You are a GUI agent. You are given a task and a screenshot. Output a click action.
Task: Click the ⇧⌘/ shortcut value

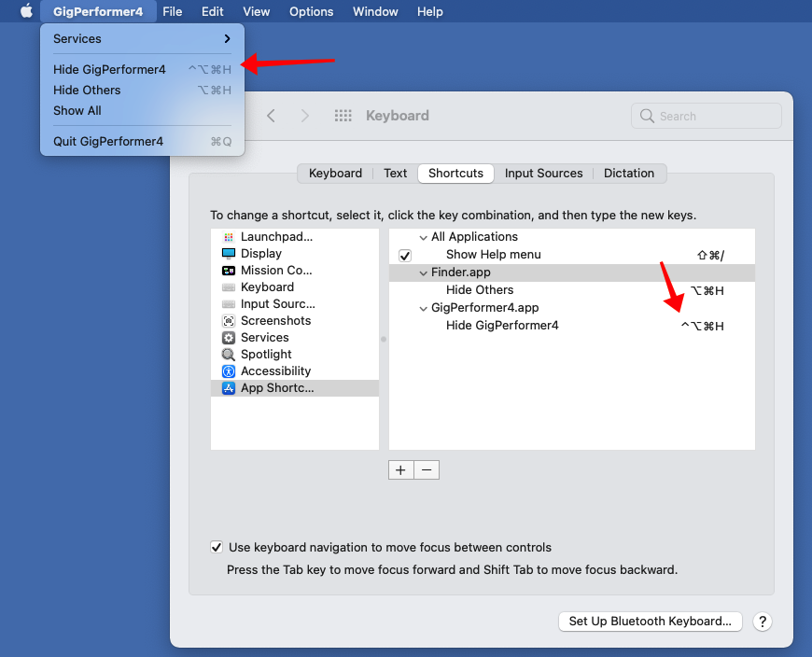coord(710,256)
